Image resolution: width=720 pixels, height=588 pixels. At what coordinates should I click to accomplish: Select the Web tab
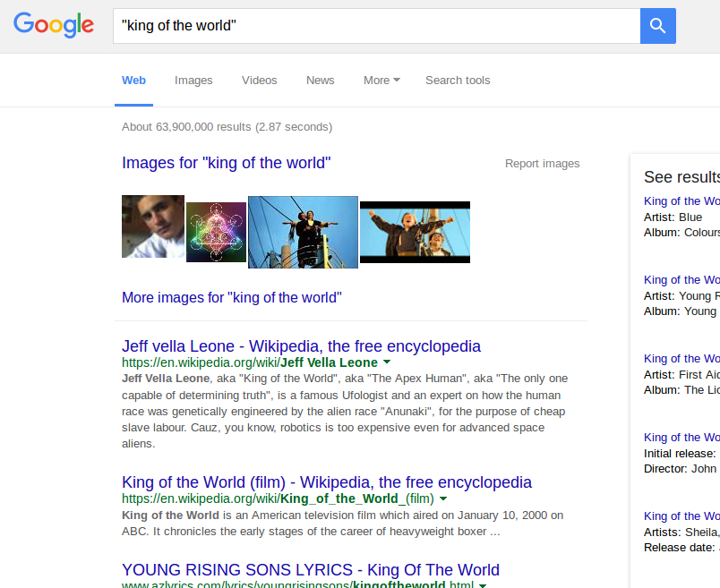coord(133,81)
